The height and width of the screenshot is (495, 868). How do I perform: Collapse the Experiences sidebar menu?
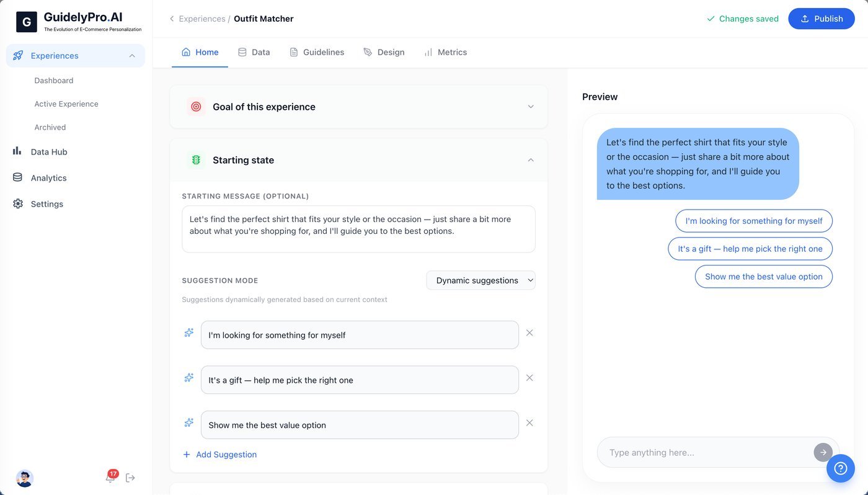132,56
